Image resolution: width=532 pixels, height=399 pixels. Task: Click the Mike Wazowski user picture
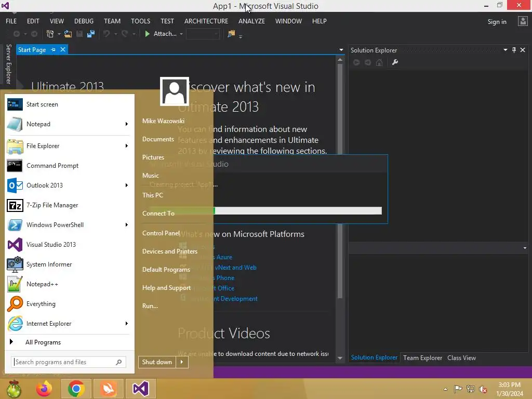(175, 91)
